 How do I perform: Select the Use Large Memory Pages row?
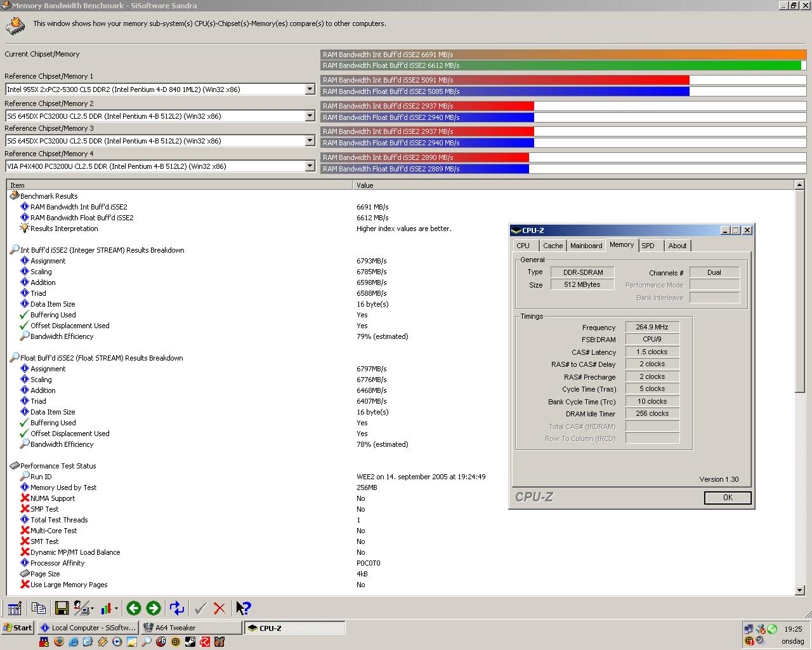(x=401, y=585)
